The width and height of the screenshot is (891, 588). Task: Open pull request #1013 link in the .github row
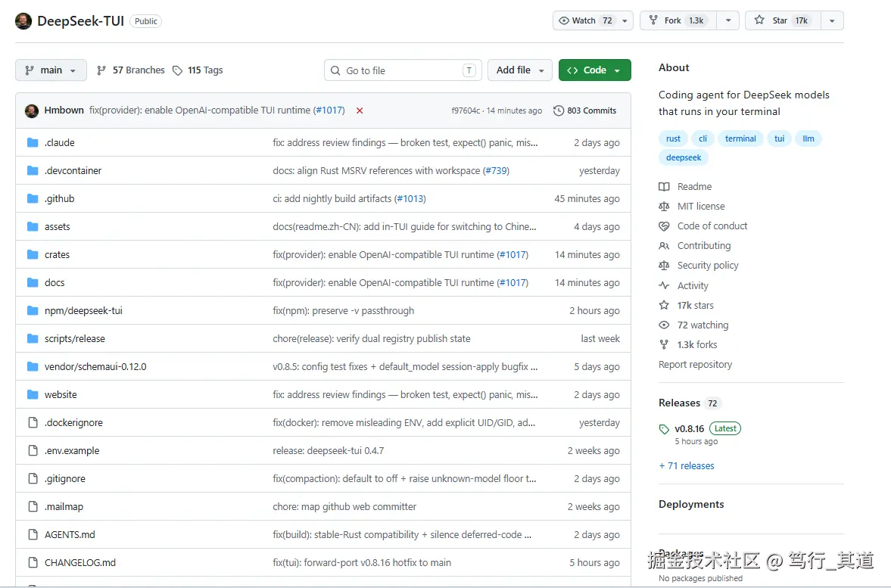tap(410, 198)
